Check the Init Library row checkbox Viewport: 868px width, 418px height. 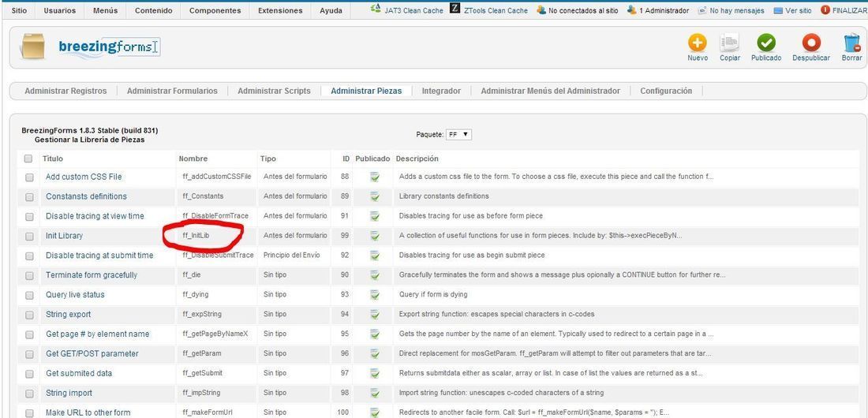tap(29, 237)
